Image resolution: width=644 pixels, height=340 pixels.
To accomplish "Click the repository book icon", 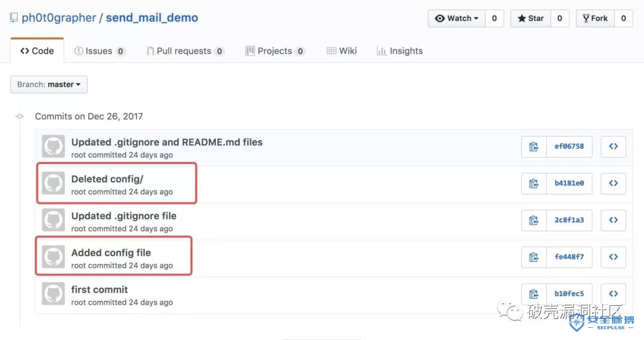I will click(14, 18).
